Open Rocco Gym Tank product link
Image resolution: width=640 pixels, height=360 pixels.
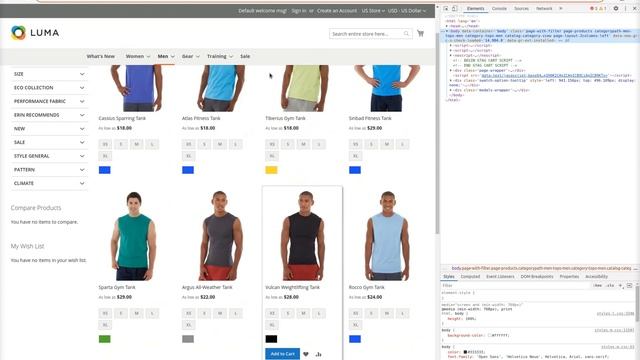pos(367,287)
